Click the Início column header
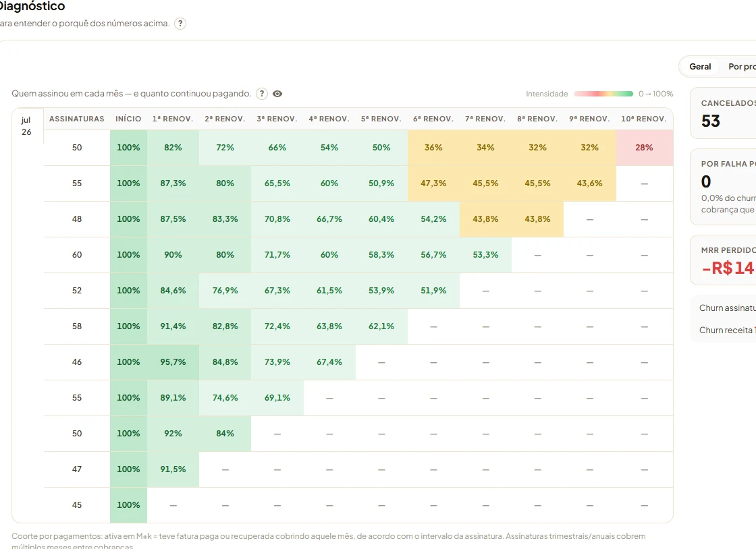Screen dimensions: 756x549 128,119
